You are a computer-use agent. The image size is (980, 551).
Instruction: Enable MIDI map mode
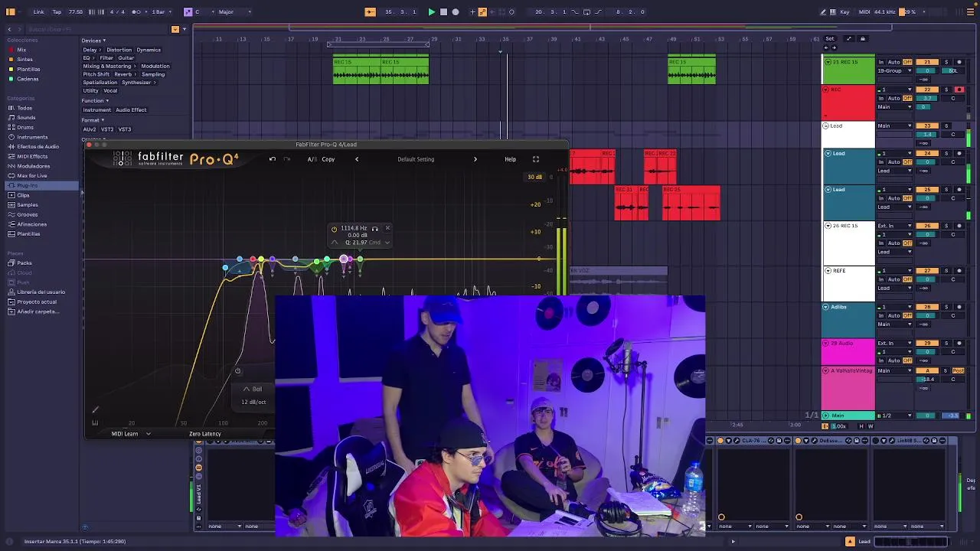point(864,11)
